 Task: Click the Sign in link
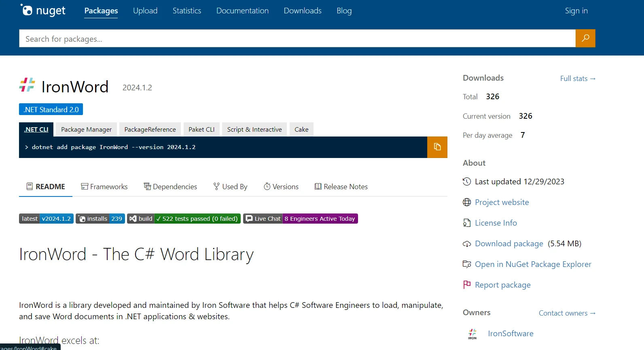(x=576, y=11)
